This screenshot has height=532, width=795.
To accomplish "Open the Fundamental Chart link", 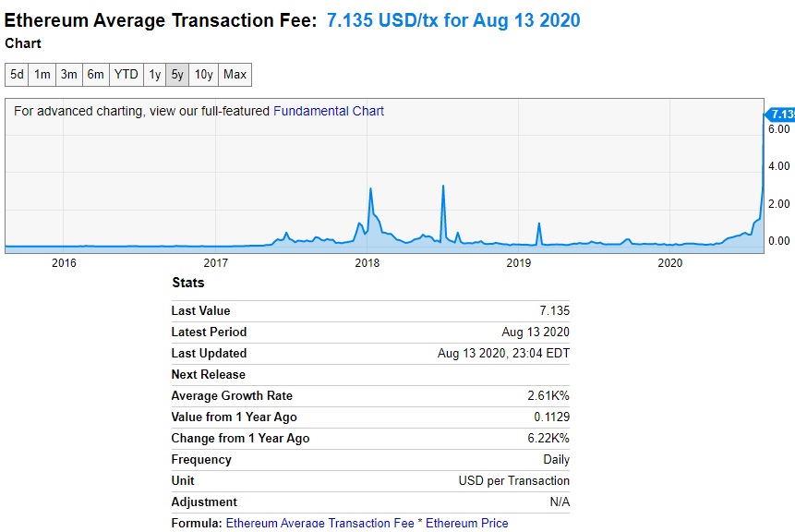I will [x=329, y=111].
